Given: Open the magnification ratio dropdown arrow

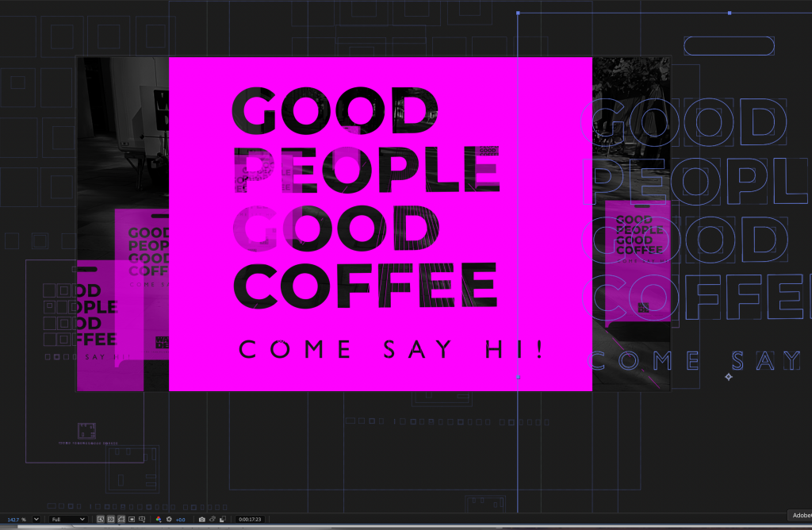Looking at the screenshot, I should (36, 519).
